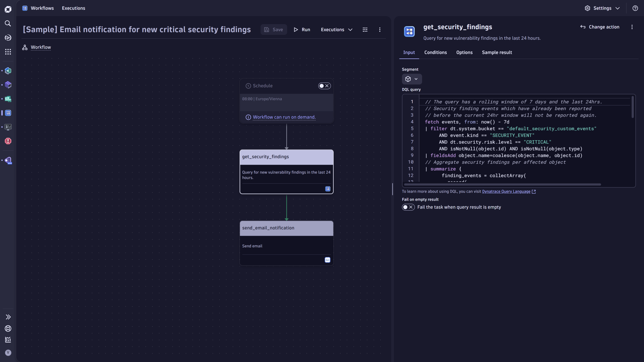Open the email icon on send_email_notification task

pyautogui.click(x=327, y=260)
